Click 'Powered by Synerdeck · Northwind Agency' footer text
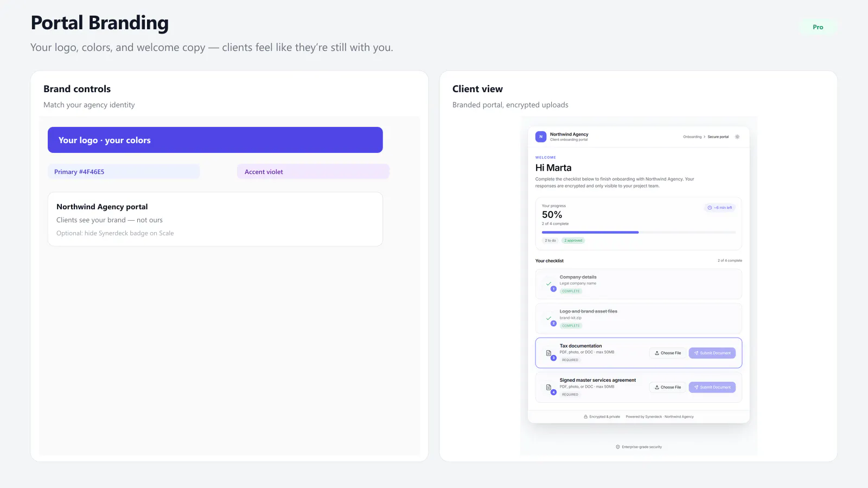 (x=660, y=417)
